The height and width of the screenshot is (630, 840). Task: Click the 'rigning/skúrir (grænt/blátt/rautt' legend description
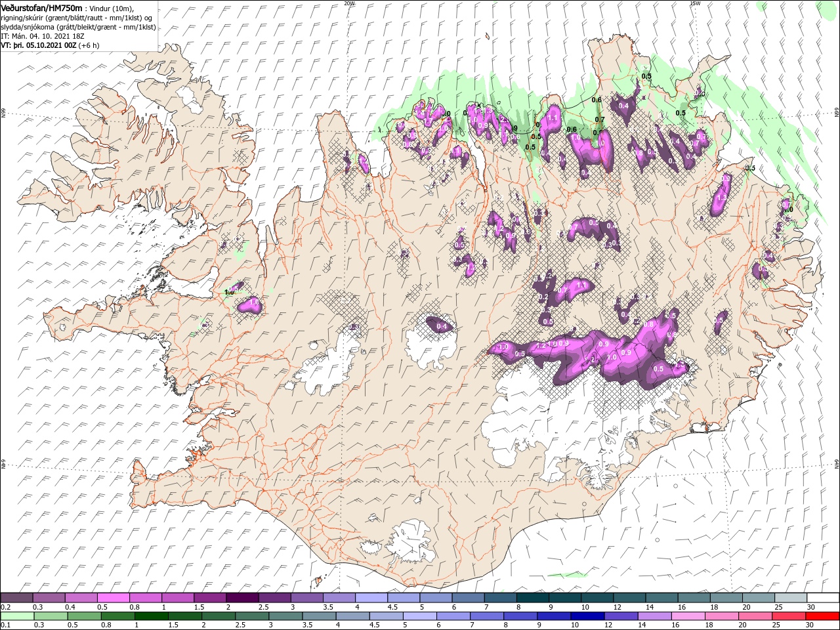52,18
